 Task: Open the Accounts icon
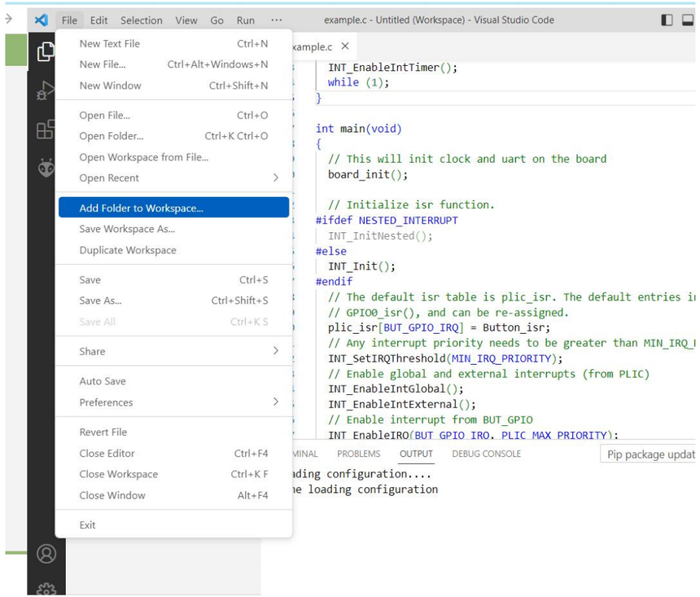coord(46,554)
